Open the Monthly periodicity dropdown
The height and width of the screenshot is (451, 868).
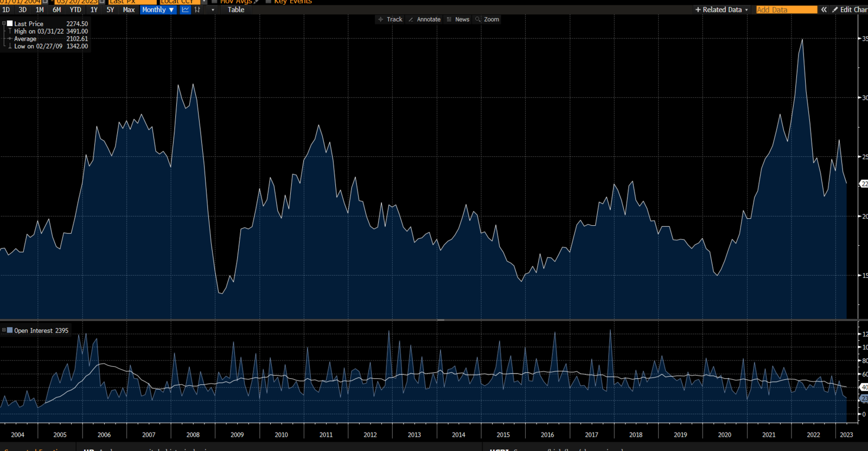pos(158,10)
